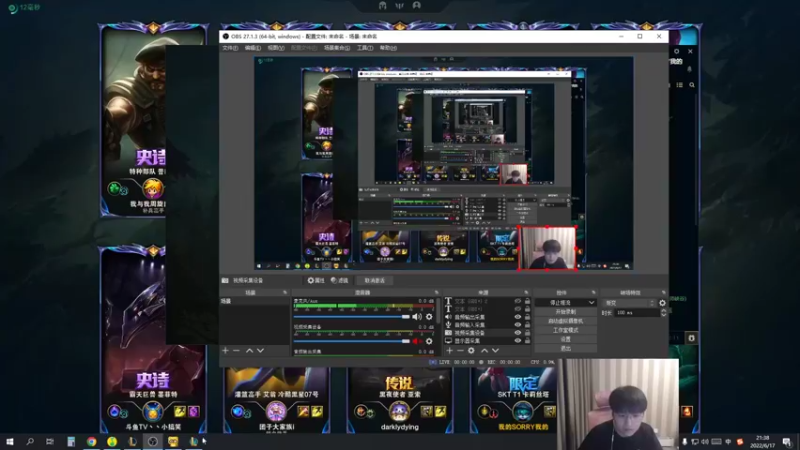Open the 编辑 menu in OBS
The width and height of the screenshot is (800, 450).
pyautogui.click(x=253, y=48)
